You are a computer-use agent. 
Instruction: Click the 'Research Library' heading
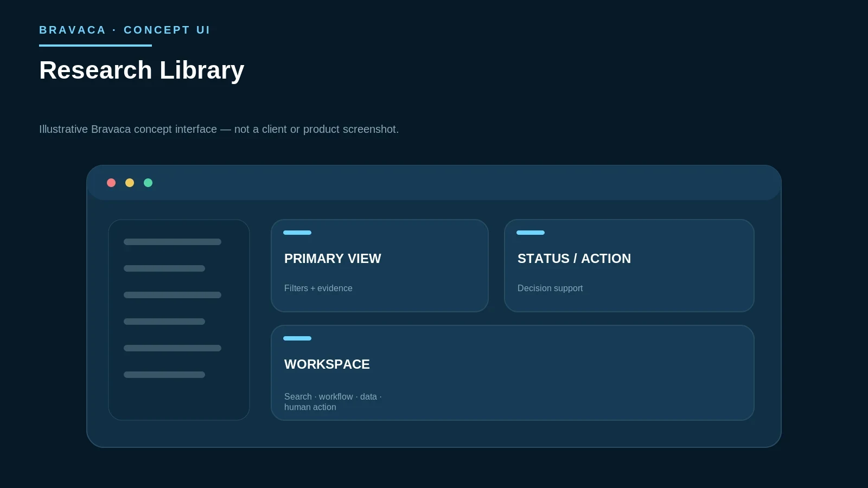point(142,70)
